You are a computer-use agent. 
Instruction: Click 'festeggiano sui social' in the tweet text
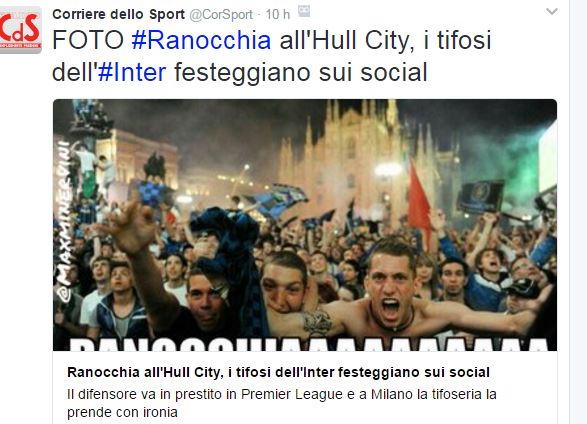(x=301, y=72)
